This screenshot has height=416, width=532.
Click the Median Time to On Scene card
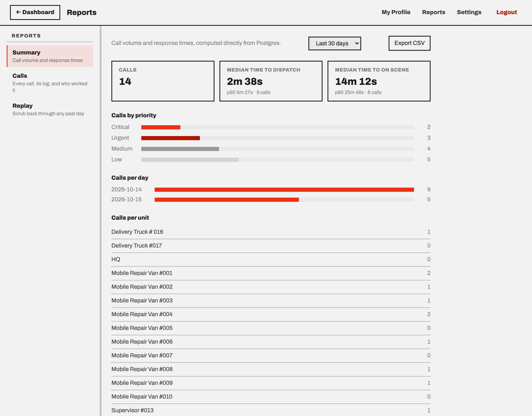pyautogui.click(x=379, y=81)
